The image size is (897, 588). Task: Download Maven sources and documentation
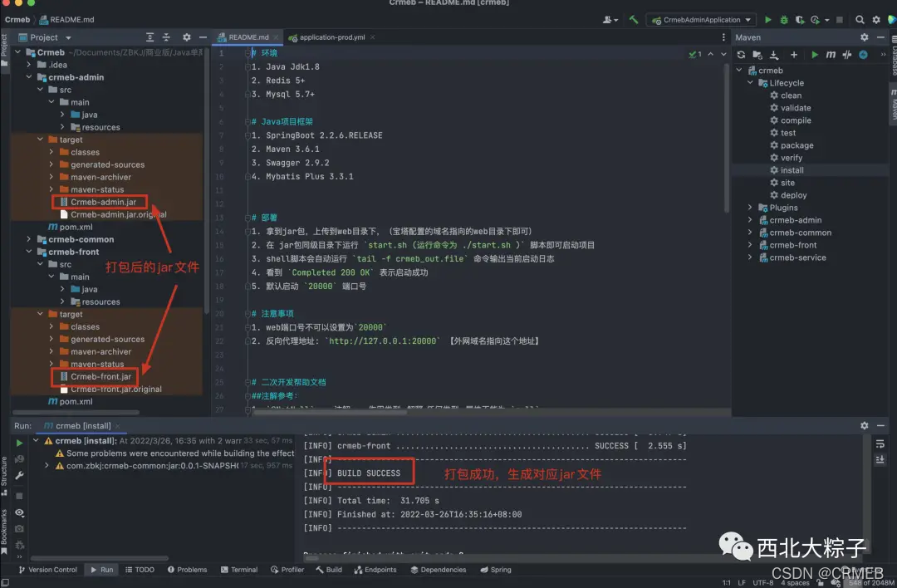773,54
